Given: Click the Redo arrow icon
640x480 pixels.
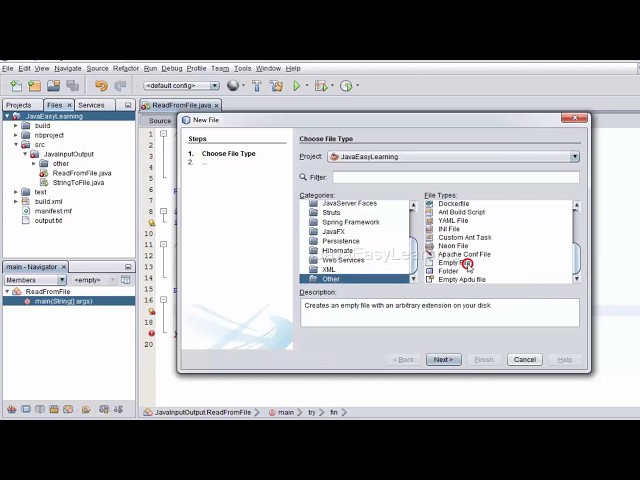Looking at the screenshot, I should click(120, 86).
